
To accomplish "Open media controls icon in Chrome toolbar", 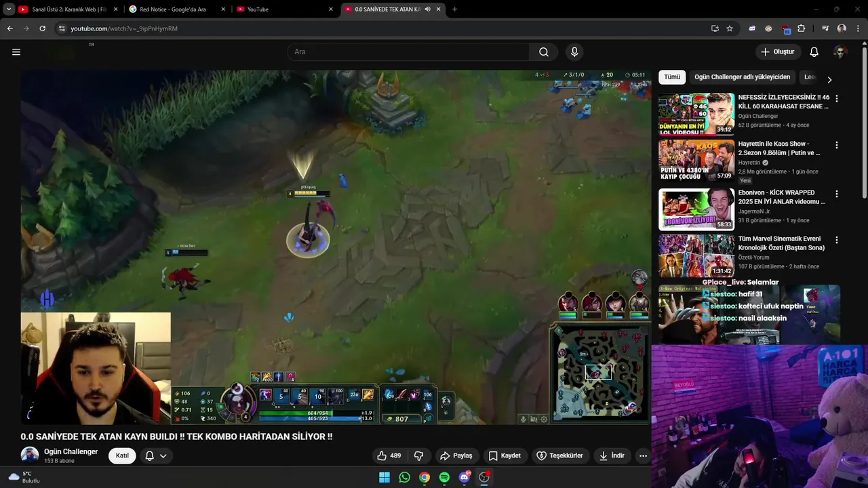I will pyautogui.click(x=825, y=28).
